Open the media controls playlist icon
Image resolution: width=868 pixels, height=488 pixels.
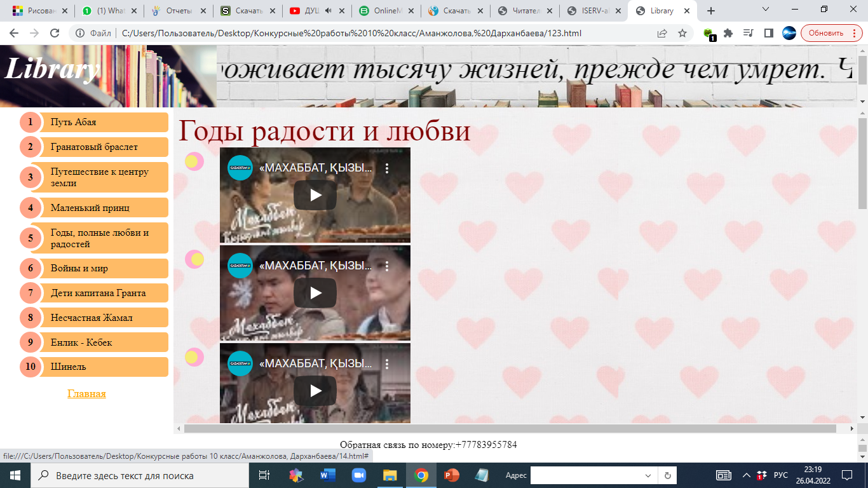click(x=749, y=33)
